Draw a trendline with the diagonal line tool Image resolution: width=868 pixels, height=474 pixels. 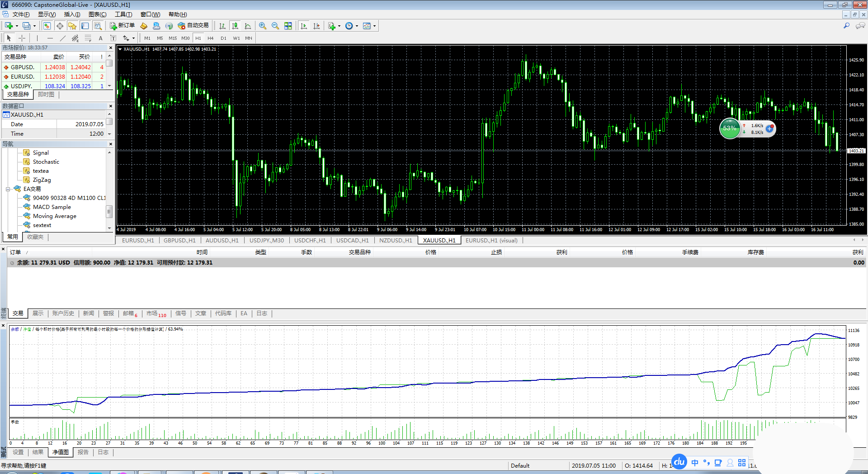coord(63,38)
